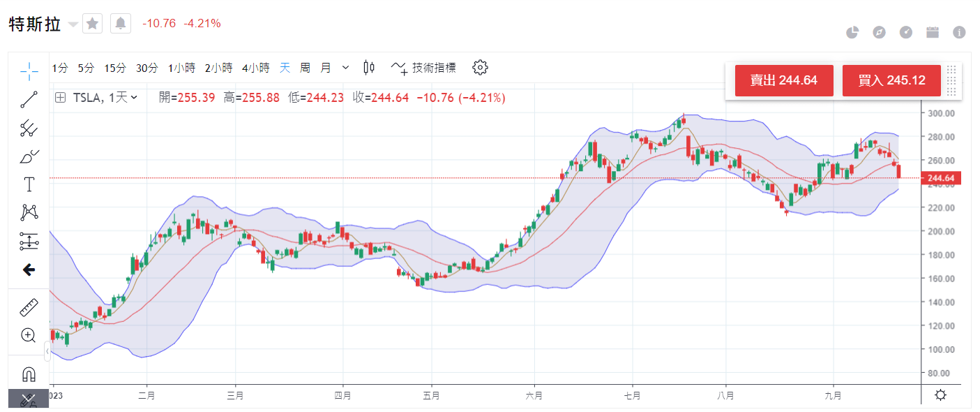Screen dimensions: 980x412
Task: Open the chart settings gear in toolbar
Action: 480,68
